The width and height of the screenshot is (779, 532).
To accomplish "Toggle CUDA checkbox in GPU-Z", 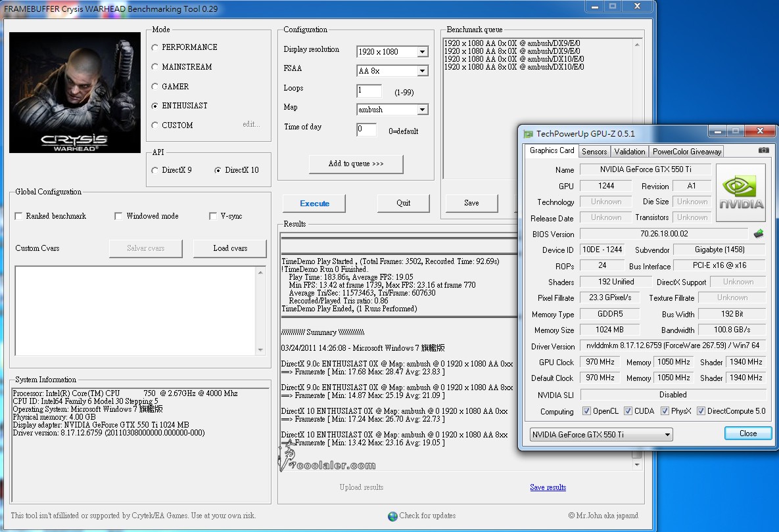I will point(628,411).
